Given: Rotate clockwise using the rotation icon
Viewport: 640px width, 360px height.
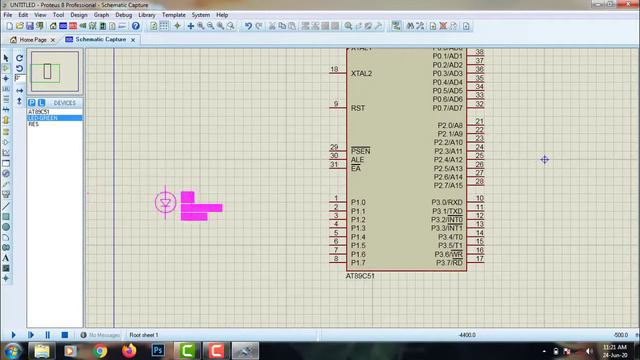Looking at the screenshot, I should tap(19, 58).
